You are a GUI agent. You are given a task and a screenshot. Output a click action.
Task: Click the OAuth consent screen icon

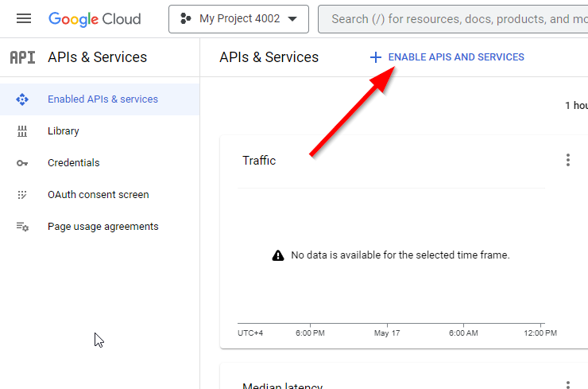22,195
